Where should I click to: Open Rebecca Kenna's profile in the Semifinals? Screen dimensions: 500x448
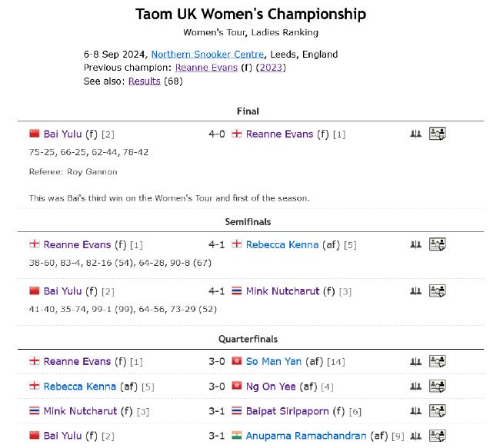(282, 244)
